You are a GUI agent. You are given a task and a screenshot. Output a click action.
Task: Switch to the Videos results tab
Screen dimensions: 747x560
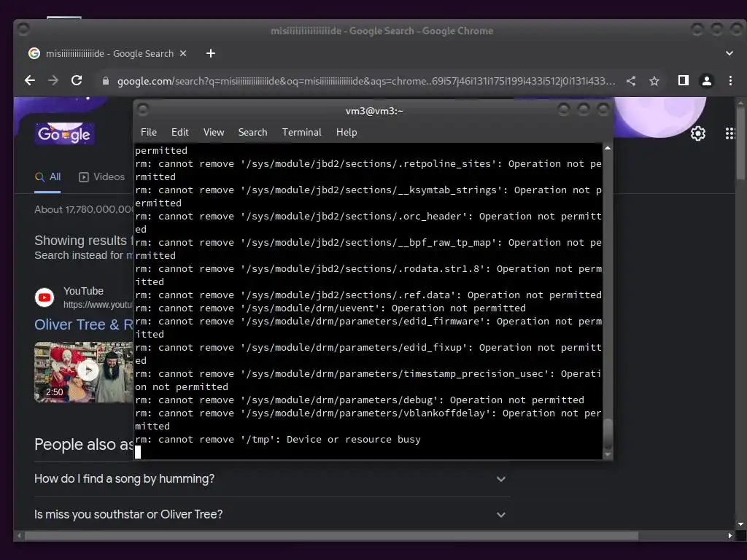101,177
